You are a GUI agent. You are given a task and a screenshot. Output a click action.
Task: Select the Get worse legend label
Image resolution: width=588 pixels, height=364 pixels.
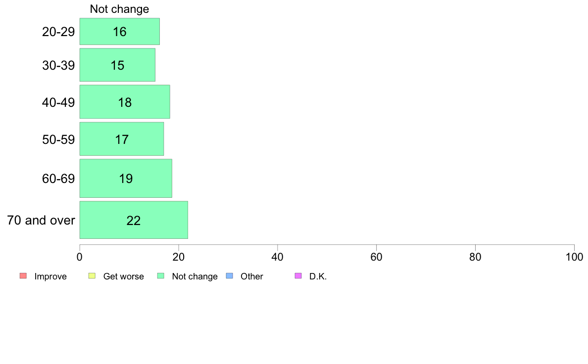[x=123, y=276]
